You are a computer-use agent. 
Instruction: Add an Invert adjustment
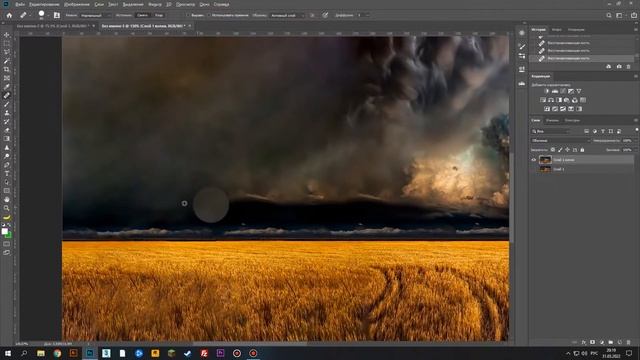[547, 109]
